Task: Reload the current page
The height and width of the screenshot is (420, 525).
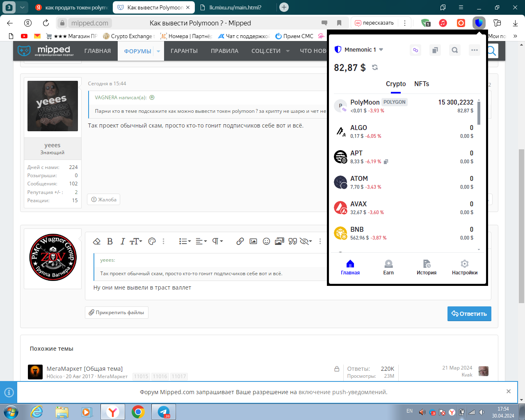Action: [46, 23]
